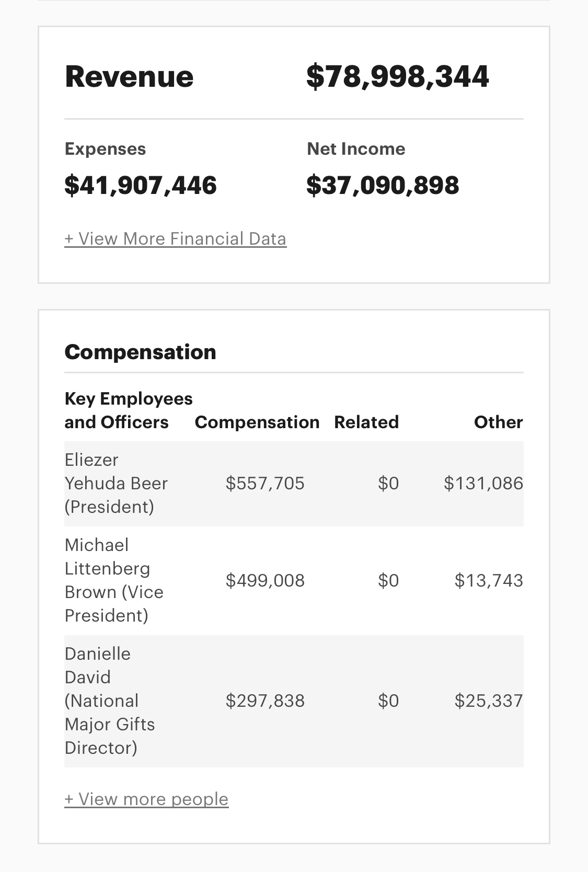Select the $78,998,344 revenue amount

pos(397,76)
